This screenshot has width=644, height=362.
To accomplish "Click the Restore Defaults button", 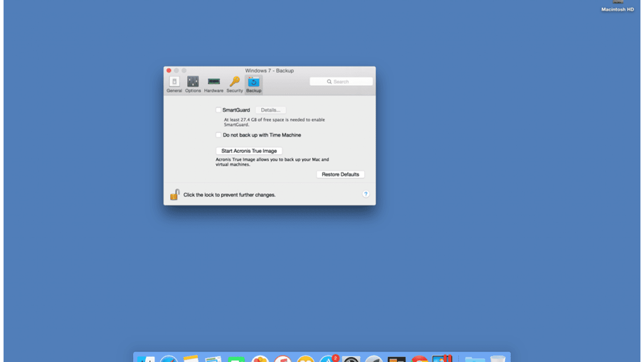I will [341, 174].
